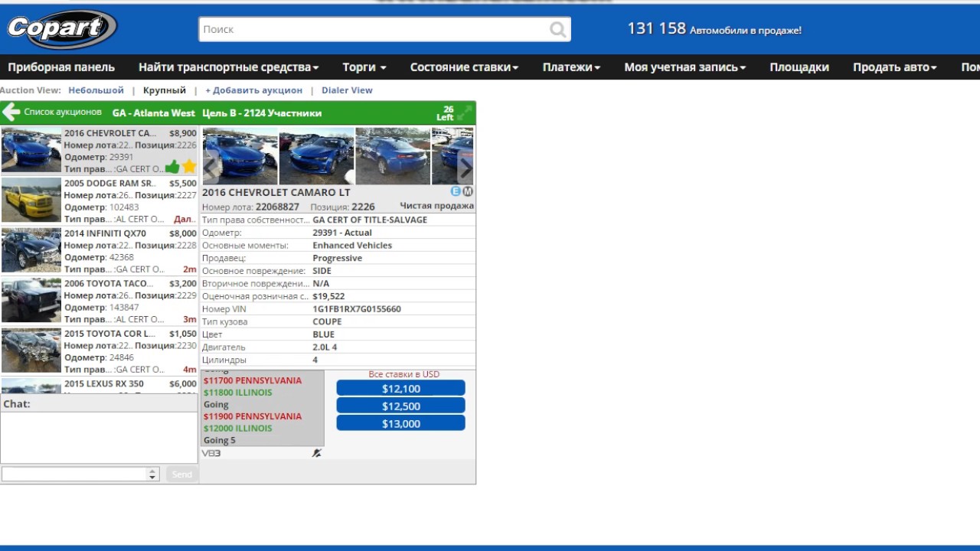Open the second Camaro front-view photo
Image resolution: width=980 pixels, height=551 pixels.
(x=316, y=156)
